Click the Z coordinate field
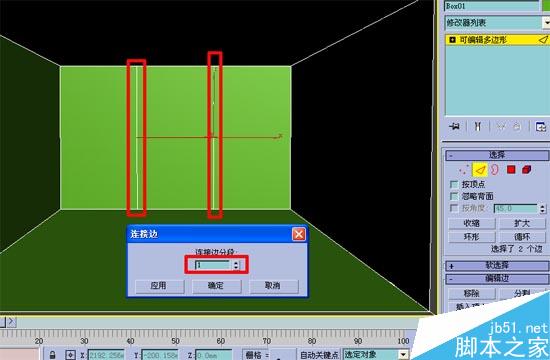This screenshot has width=550, height=360. click(213, 355)
